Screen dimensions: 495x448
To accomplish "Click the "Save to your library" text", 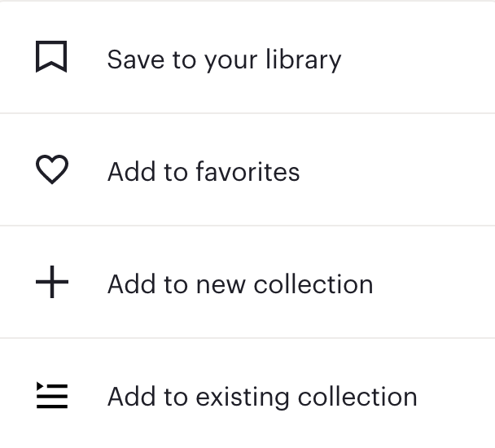I will coord(224,60).
